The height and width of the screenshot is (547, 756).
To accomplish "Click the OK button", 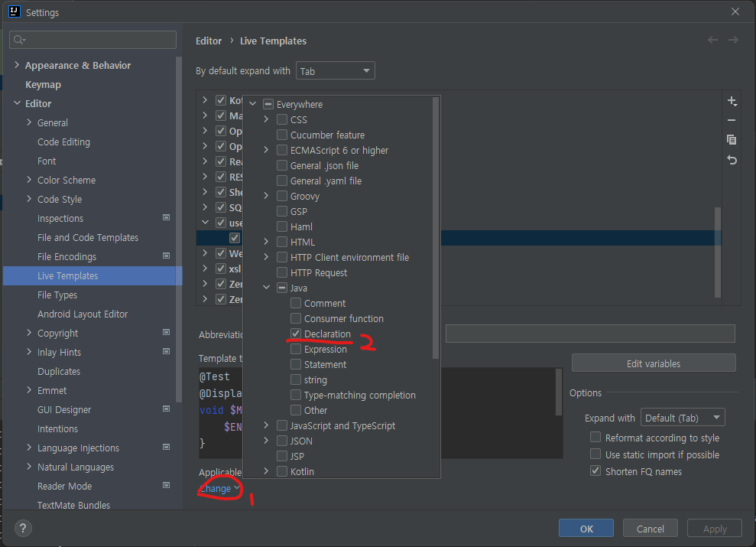I will [x=586, y=529].
